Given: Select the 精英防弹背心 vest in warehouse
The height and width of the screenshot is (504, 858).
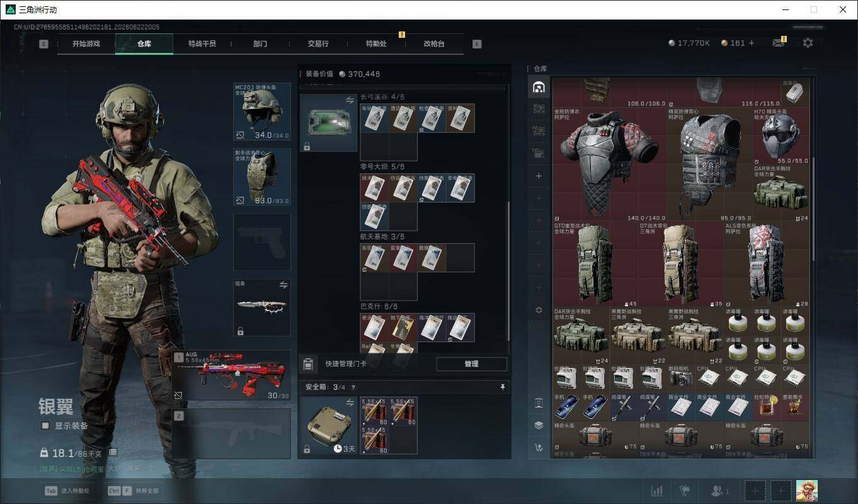Looking at the screenshot, I should point(708,164).
